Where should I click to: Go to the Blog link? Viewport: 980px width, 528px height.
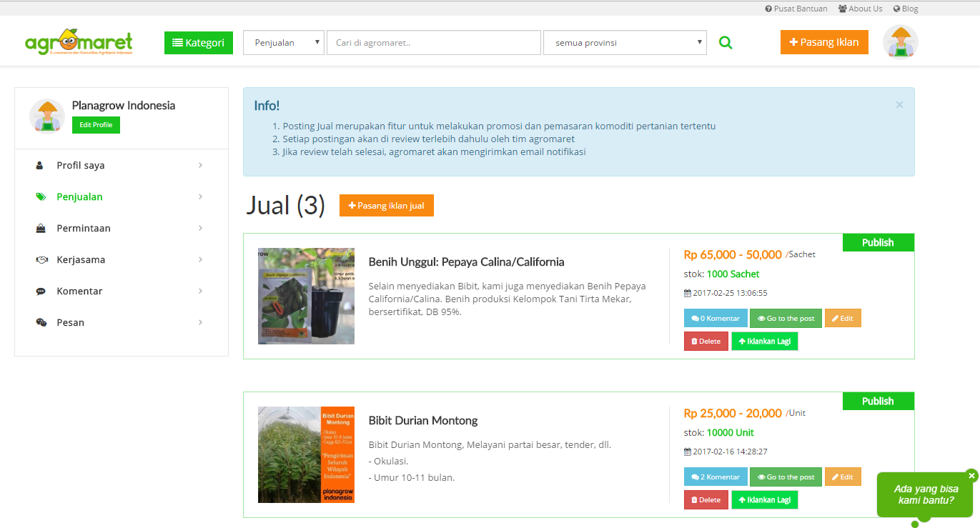[906, 9]
